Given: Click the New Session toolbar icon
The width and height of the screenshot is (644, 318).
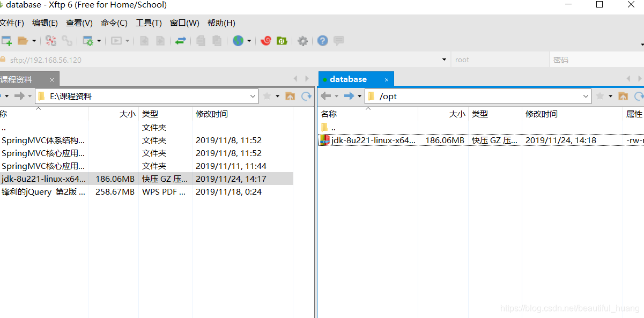Looking at the screenshot, I should (6, 41).
